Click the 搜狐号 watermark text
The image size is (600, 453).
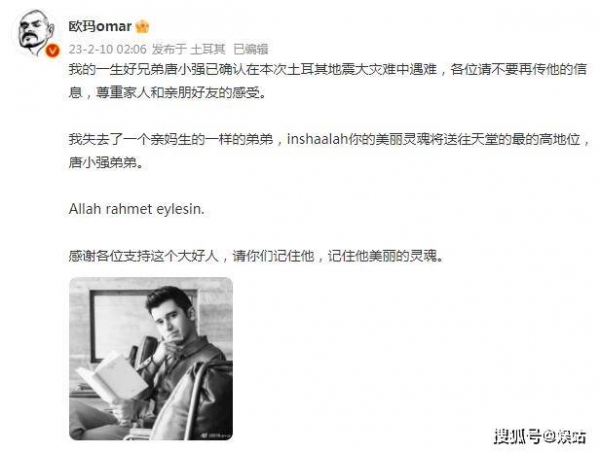tap(517, 437)
